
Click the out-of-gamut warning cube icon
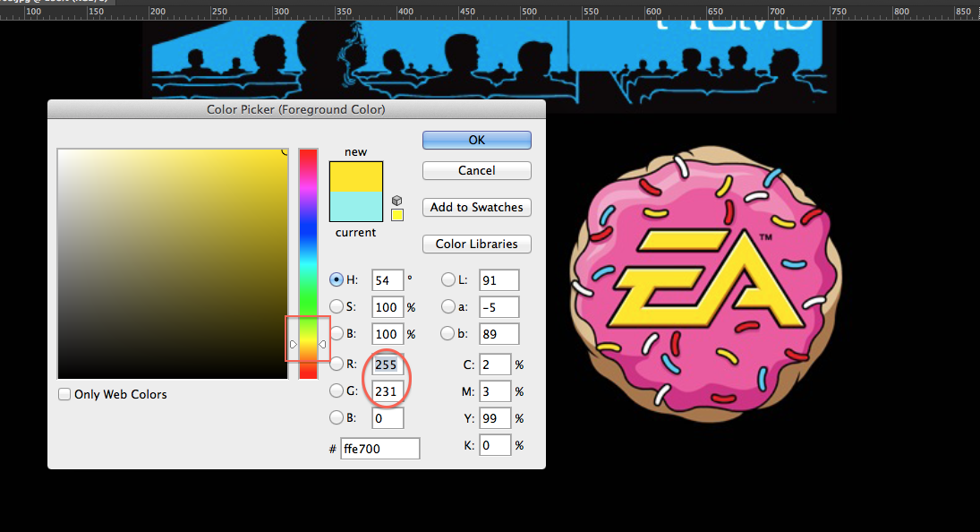point(396,201)
